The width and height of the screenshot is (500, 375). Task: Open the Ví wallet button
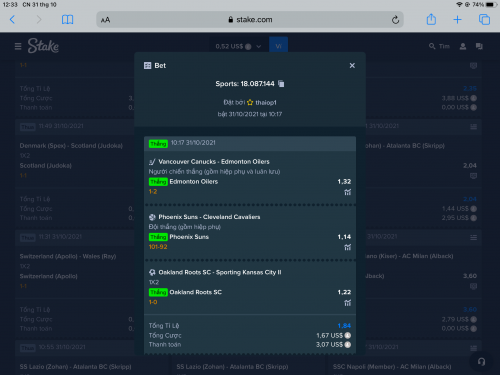[x=278, y=45]
